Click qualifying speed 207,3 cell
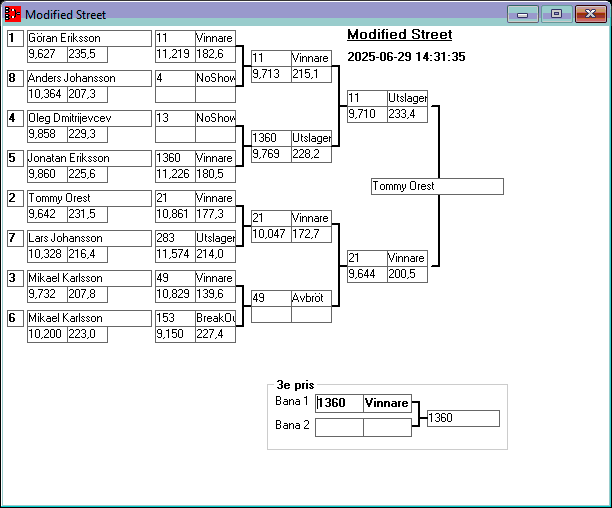 [x=87, y=94]
